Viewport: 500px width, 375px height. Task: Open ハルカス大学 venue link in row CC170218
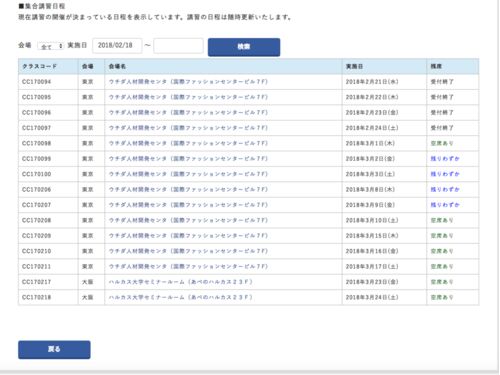[181, 297]
